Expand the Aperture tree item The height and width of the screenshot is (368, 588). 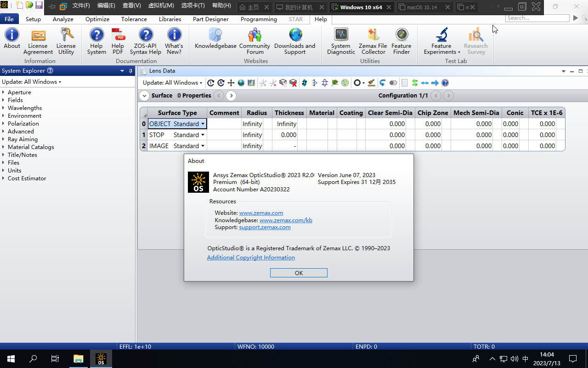4,92
